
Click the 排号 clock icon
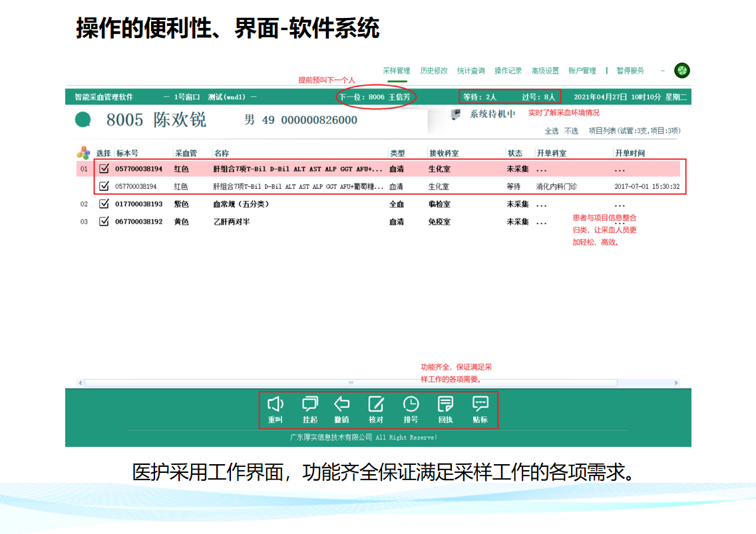[x=411, y=404]
